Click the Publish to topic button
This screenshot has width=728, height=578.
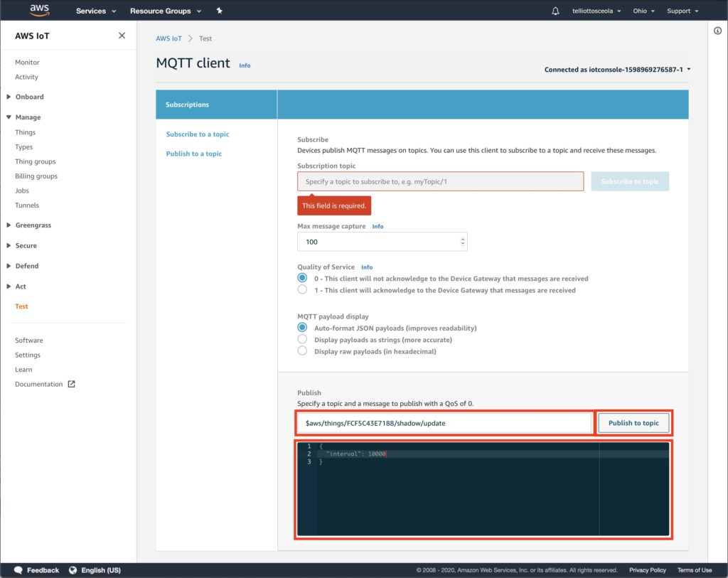[x=633, y=423]
